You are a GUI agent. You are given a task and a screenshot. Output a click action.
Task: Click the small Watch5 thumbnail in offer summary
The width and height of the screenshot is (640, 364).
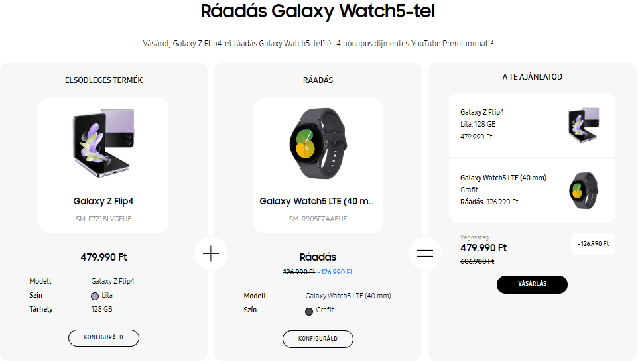(583, 190)
